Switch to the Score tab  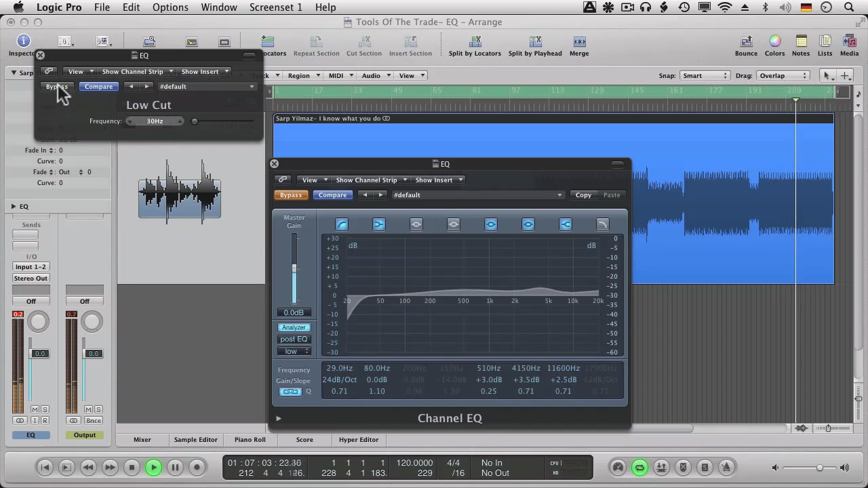tap(304, 440)
